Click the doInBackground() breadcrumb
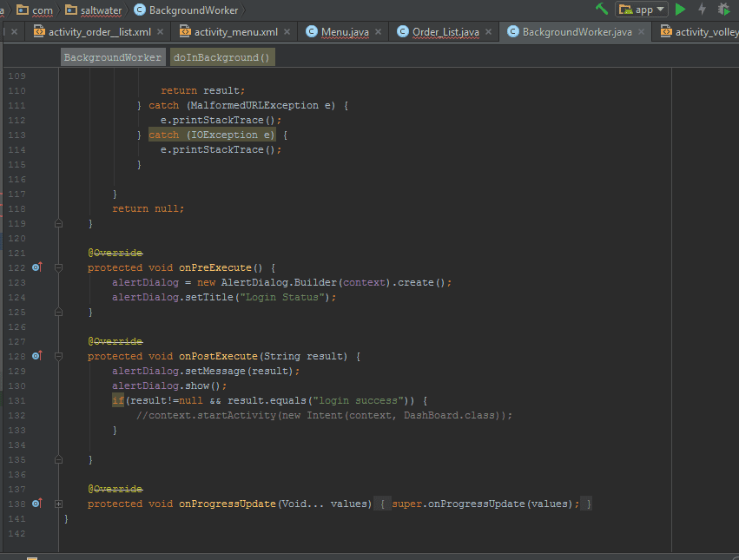 coord(221,57)
